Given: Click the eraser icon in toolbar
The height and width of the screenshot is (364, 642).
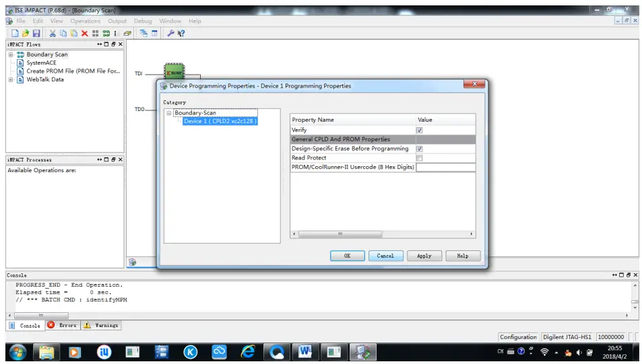Looking at the screenshot, I should pyautogui.click(x=127, y=33).
